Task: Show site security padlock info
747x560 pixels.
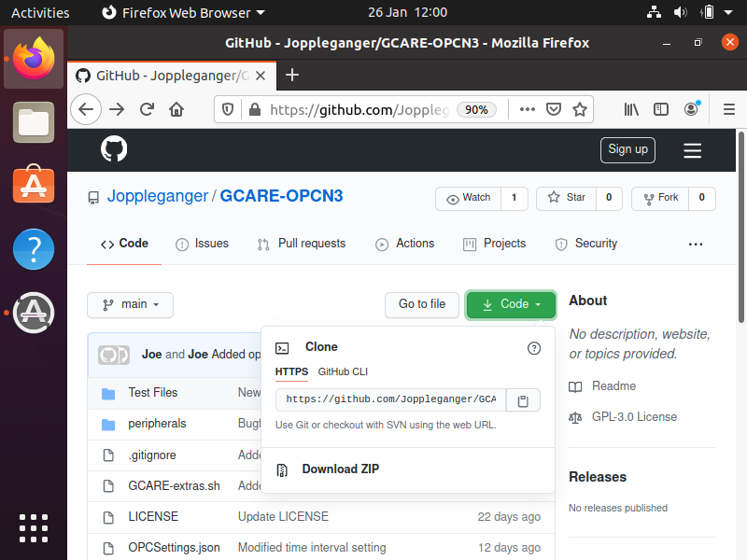Action: [255, 110]
